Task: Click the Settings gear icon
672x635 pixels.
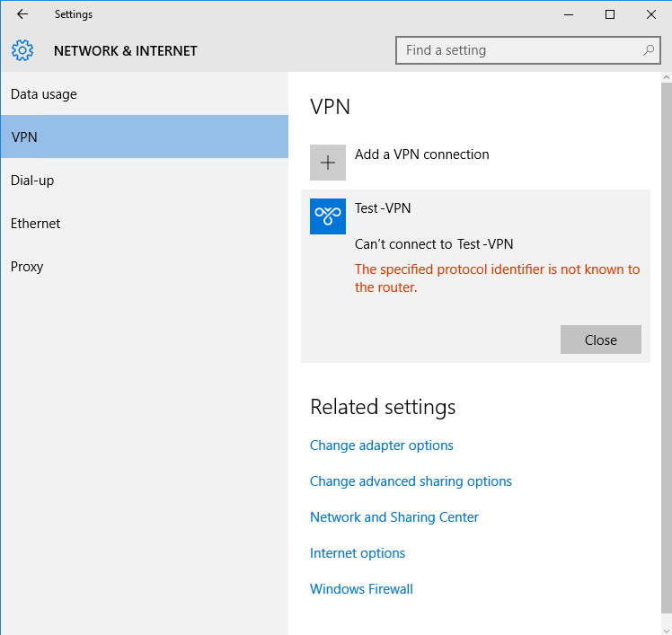Action: 22,50
